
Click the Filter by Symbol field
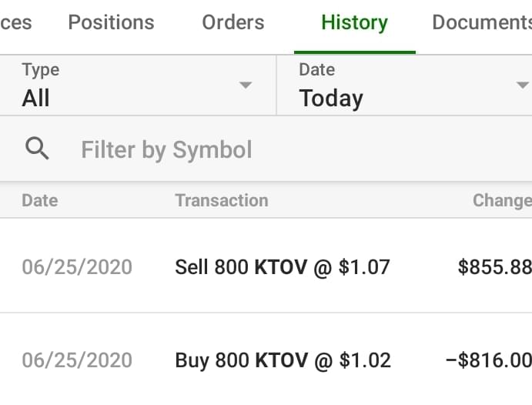pyautogui.click(x=293, y=149)
